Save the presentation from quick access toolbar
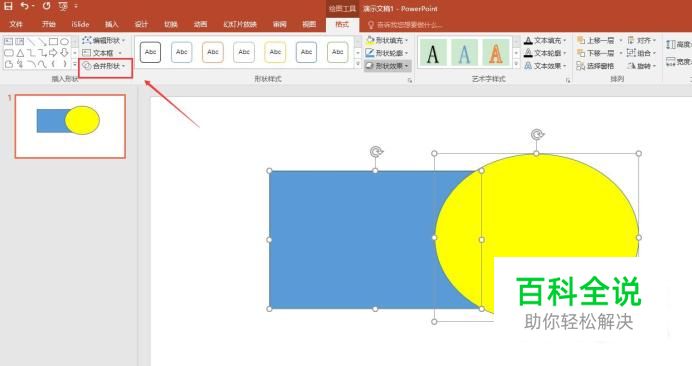The width and height of the screenshot is (692, 366). click(8, 6)
